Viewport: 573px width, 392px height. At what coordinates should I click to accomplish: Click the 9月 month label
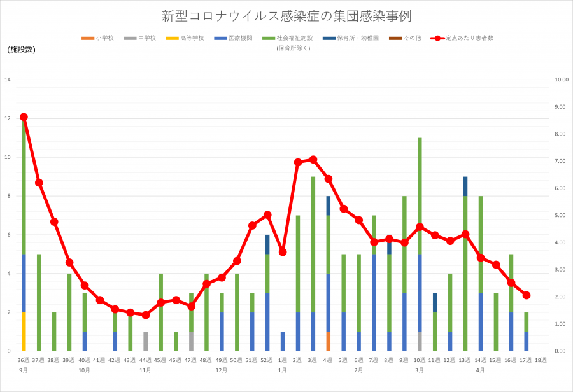pyautogui.click(x=24, y=370)
